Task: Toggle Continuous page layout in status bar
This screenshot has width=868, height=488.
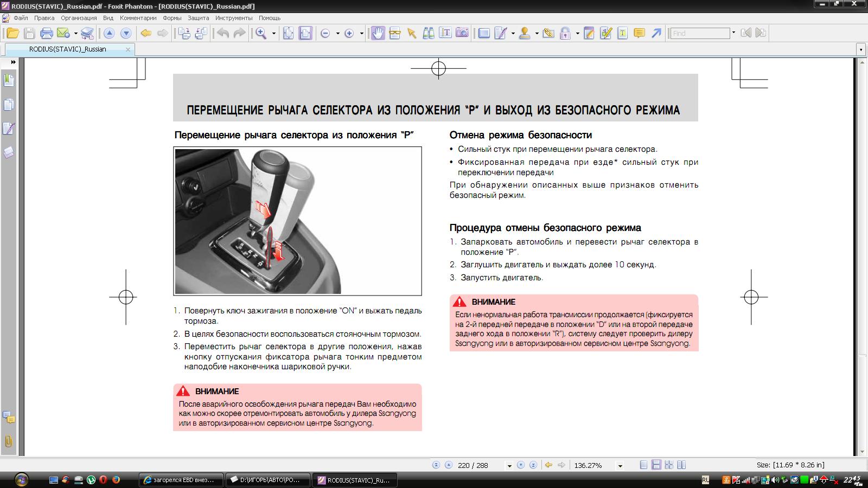Action: coord(656,465)
